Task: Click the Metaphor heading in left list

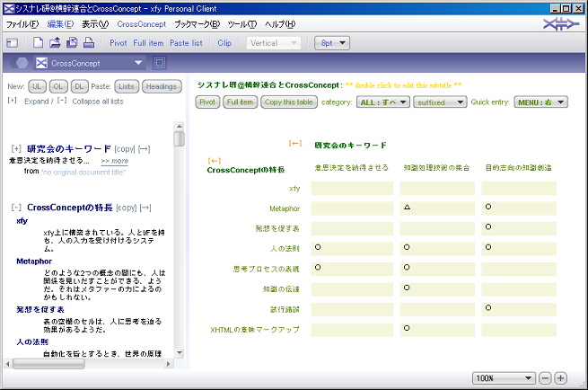Action: (x=34, y=261)
